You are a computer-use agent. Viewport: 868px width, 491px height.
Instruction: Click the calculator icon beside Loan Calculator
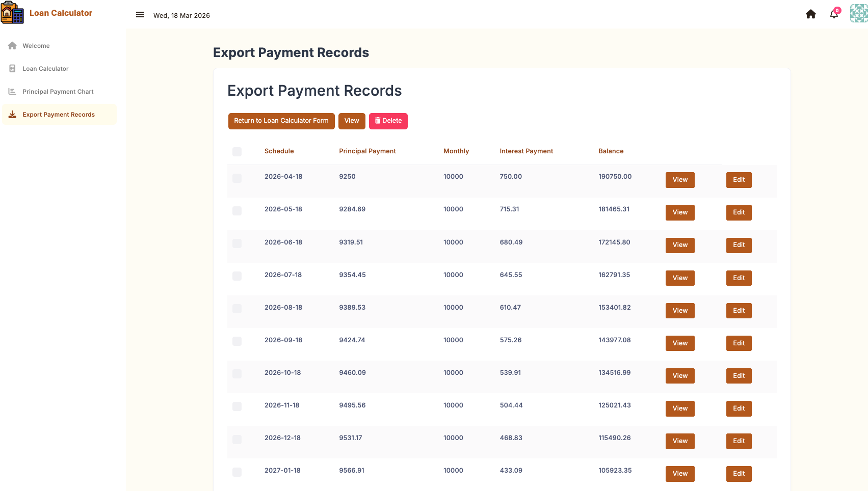click(x=12, y=69)
